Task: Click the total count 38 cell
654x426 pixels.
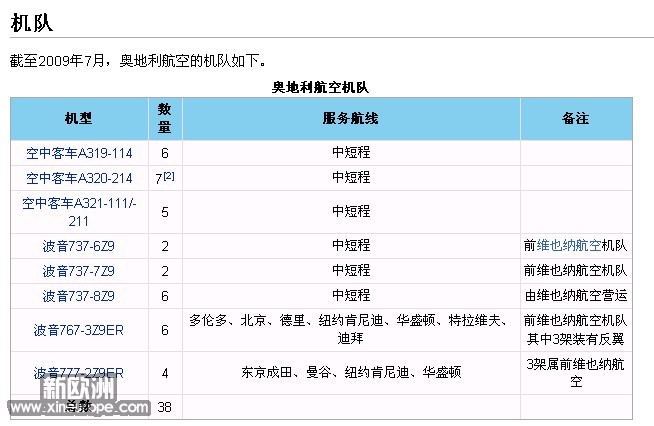Action: [164, 407]
